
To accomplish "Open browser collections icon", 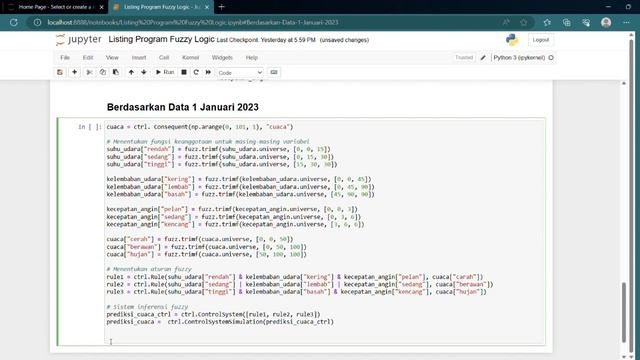I will (567, 22).
